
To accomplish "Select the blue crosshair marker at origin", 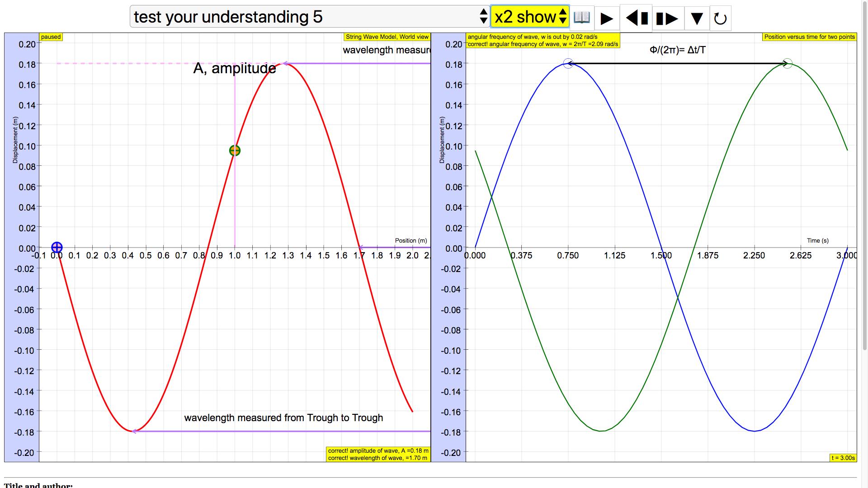I will coord(57,247).
